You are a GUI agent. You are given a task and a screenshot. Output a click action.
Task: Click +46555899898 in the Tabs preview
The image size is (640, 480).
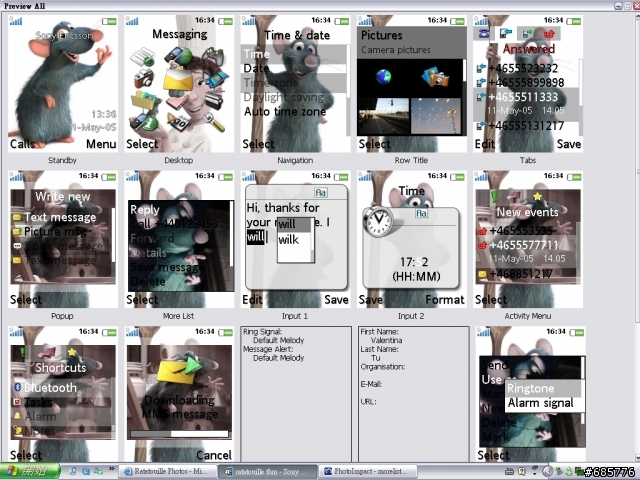pos(526,83)
